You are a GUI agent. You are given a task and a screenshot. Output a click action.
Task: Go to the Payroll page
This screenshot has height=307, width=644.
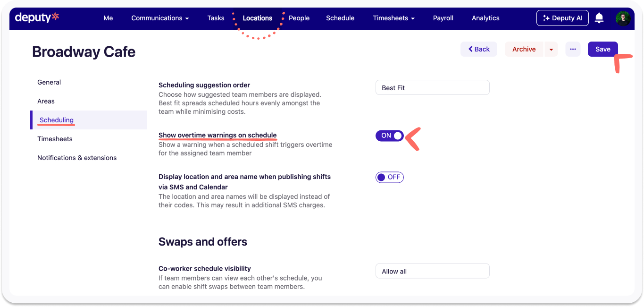point(443,18)
